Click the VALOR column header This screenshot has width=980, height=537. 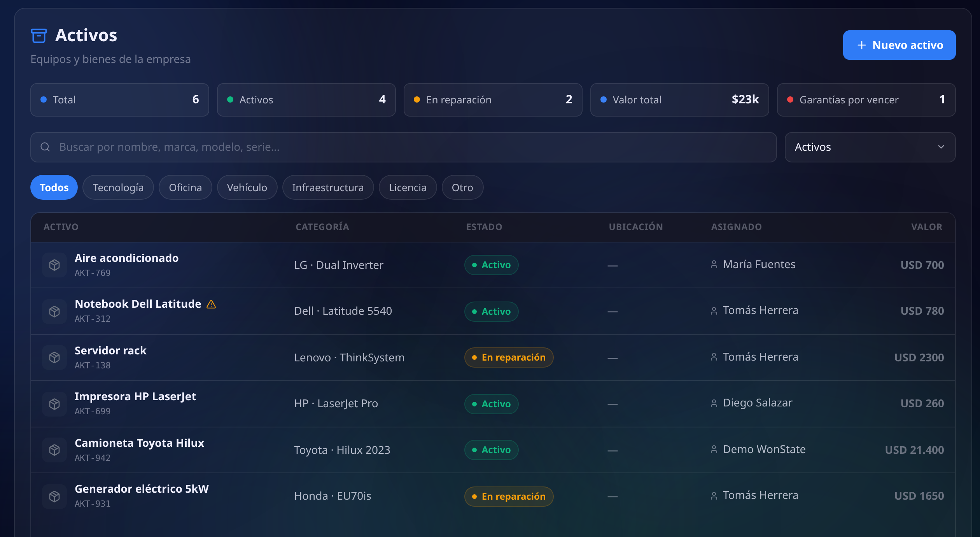927,227
